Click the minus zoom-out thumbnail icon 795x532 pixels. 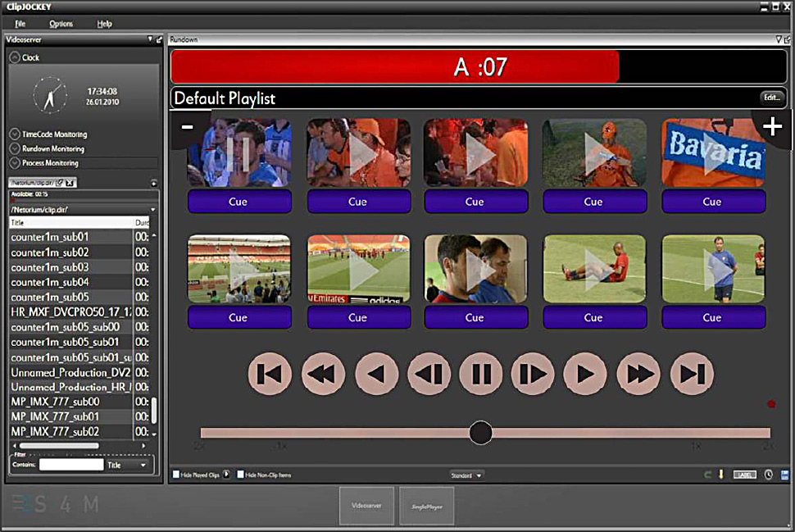point(188,126)
